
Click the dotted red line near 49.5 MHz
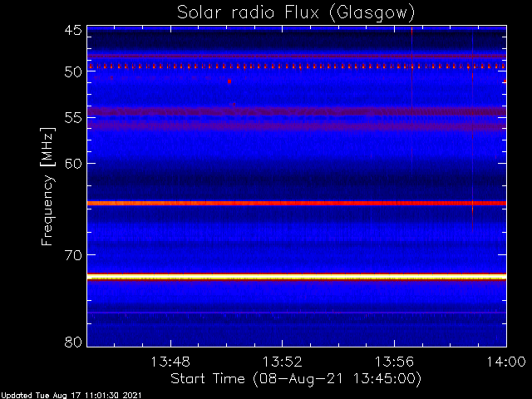(297, 66)
